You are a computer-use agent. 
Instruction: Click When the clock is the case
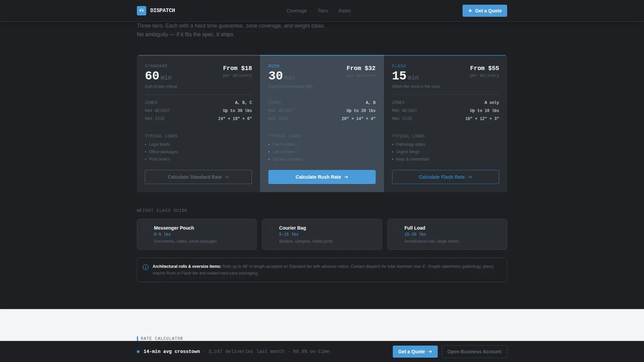coord(416,86)
